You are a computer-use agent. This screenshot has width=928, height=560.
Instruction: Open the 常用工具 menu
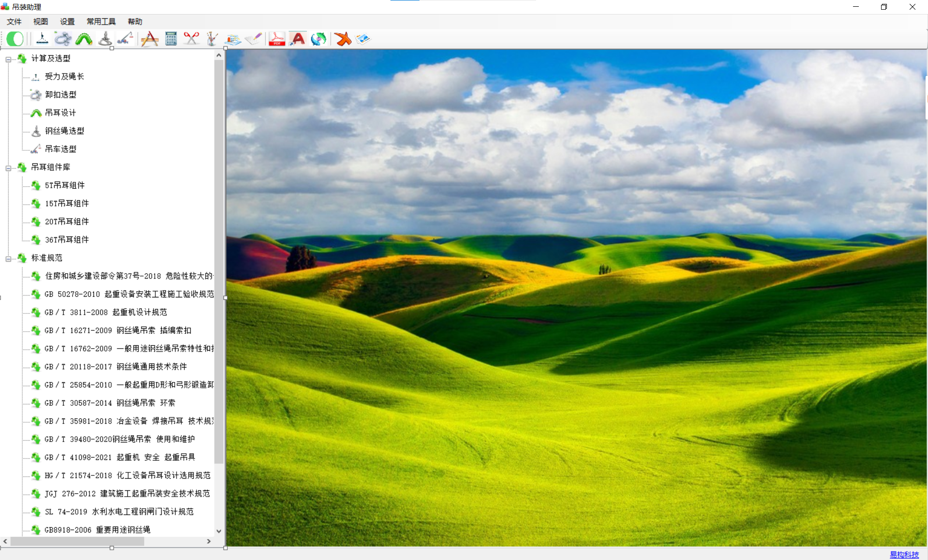click(x=101, y=21)
